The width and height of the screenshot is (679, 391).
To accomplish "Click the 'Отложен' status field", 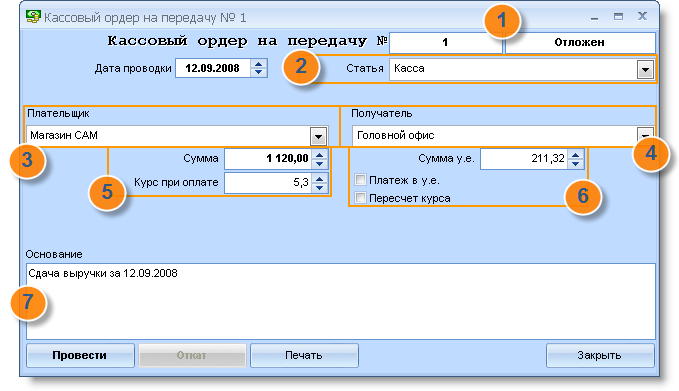I will pos(580,42).
